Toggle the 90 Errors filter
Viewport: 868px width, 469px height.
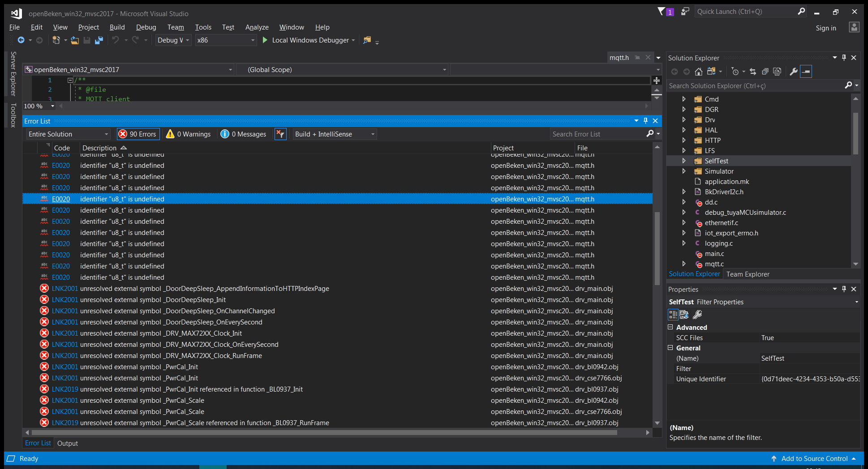[138, 134]
